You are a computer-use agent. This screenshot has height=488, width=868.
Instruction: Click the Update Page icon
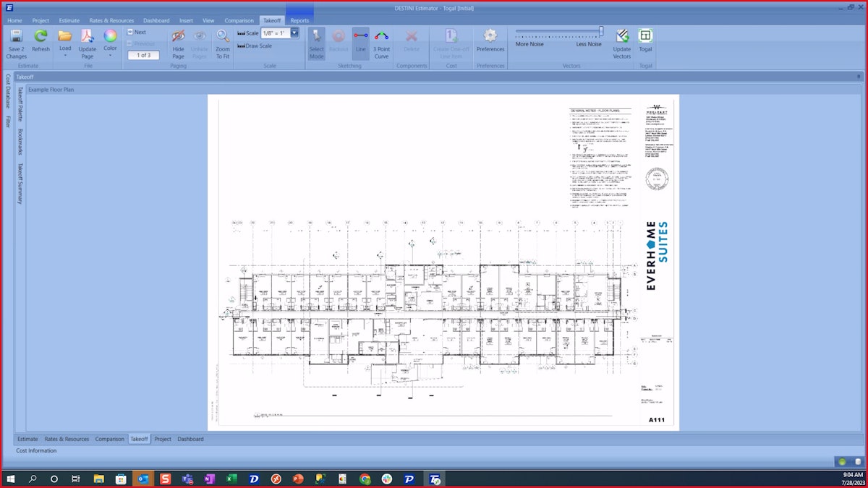pyautogui.click(x=87, y=42)
